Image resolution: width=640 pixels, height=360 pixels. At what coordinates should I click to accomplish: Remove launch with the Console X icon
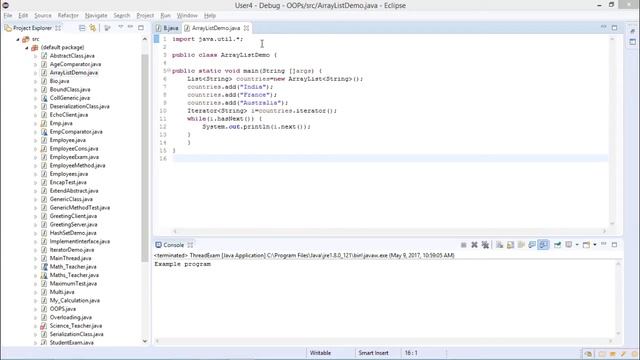tap(474, 245)
